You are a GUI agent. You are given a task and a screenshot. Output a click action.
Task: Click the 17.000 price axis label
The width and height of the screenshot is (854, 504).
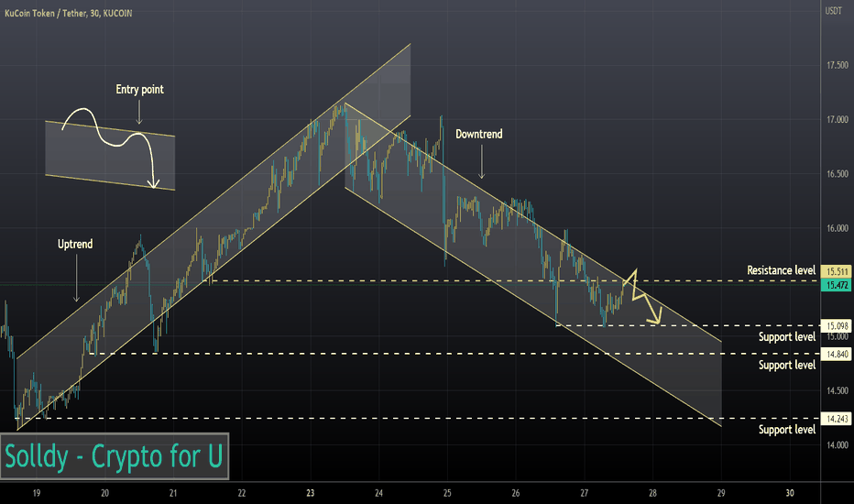[838, 119]
